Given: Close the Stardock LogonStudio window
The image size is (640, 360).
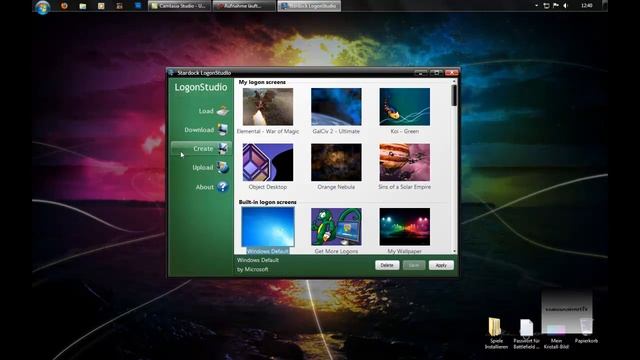Looking at the screenshot, I should coord(451,73).
